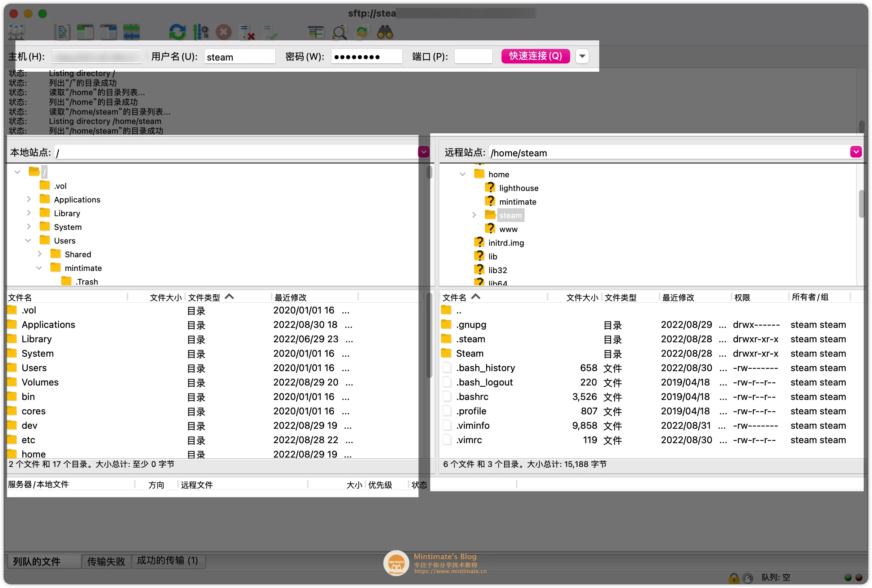Switch to the 传输失败 tab
The image size is (872, 588).
106,561
